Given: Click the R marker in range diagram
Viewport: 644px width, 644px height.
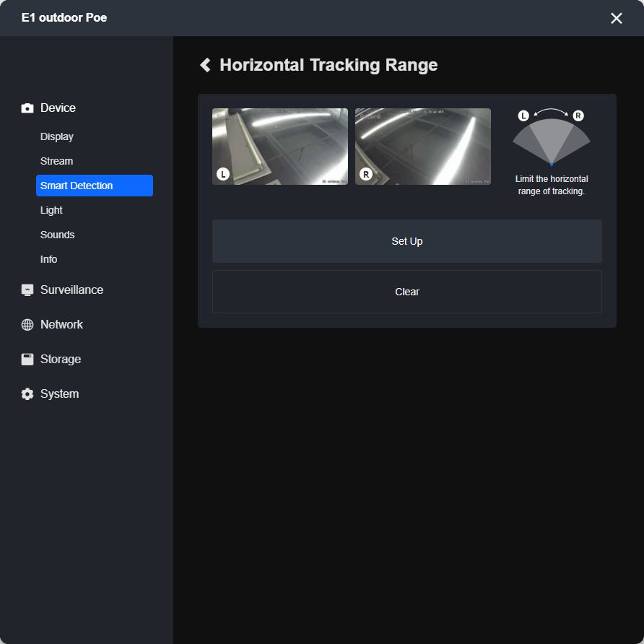Looking at the screenshot, I should (578, 116).
